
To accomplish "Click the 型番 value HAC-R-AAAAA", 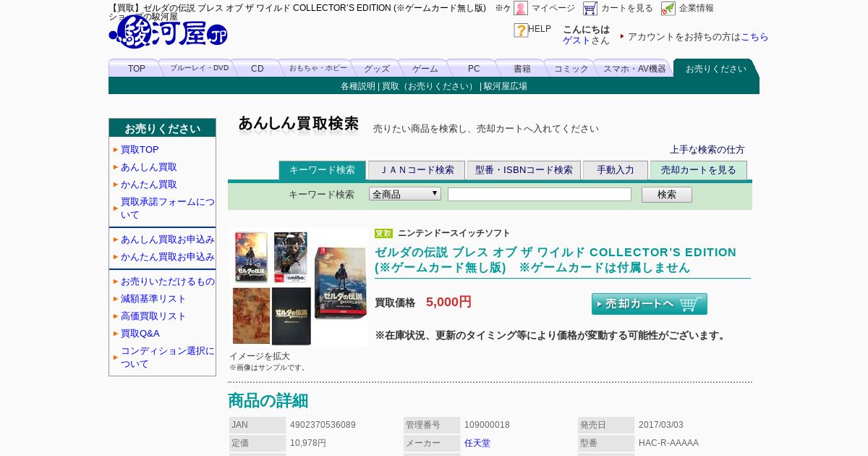I will 668,443.
